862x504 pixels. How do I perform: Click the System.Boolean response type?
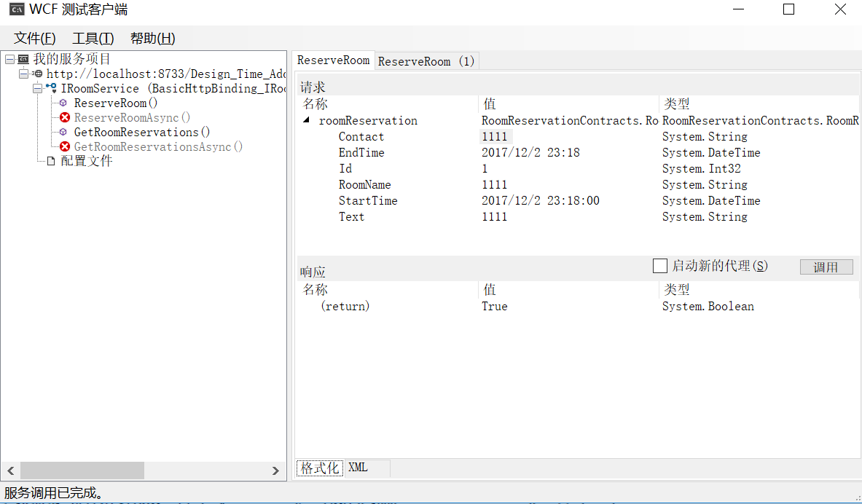(708, 306)
